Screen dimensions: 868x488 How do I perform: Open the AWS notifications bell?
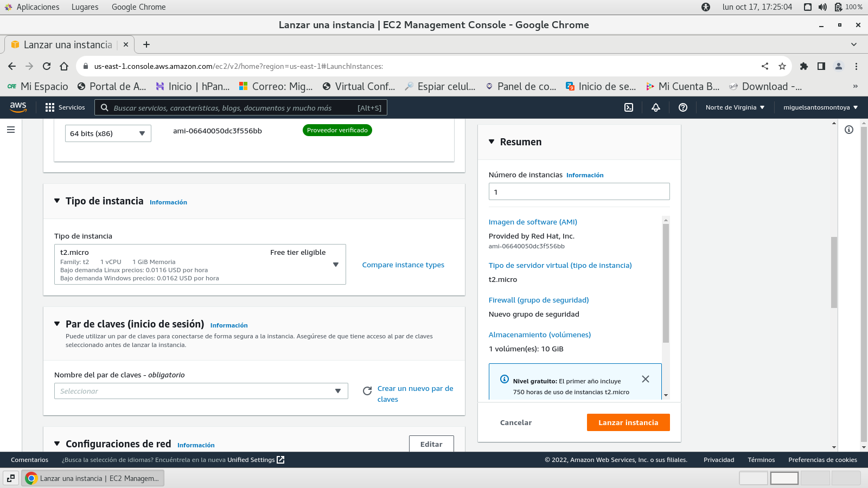point(656,107)
